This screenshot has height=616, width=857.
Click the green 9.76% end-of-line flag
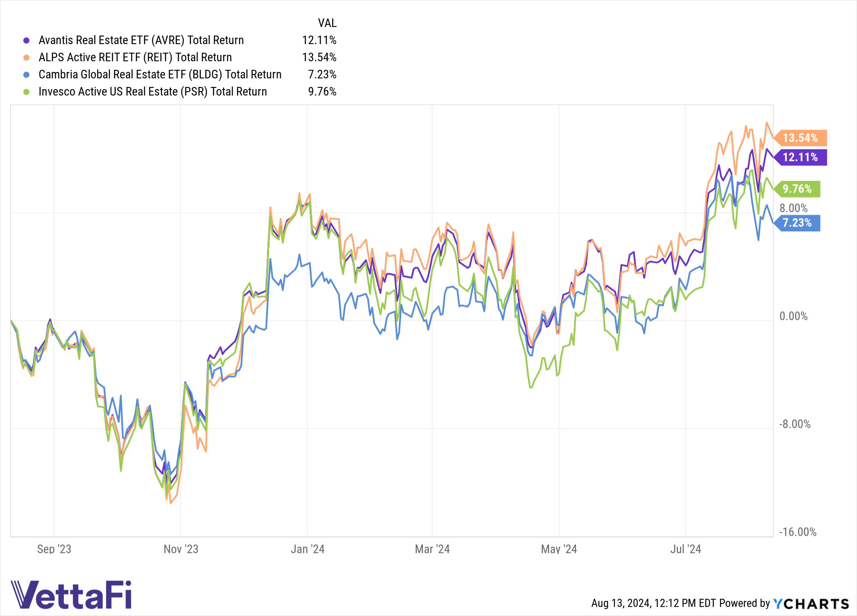click(797, 189)
